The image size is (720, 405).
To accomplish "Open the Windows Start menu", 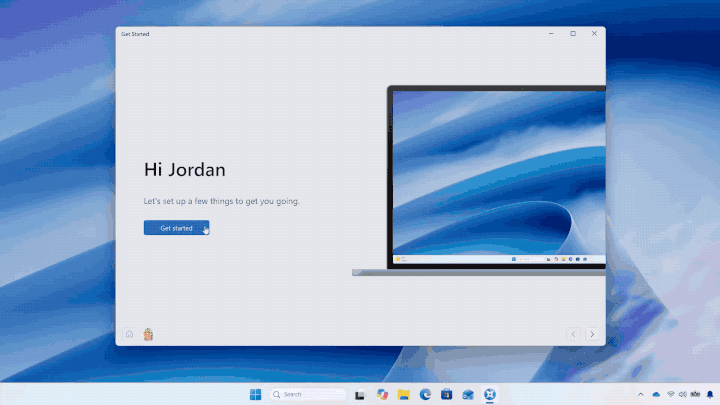I will tap(255, 394).
